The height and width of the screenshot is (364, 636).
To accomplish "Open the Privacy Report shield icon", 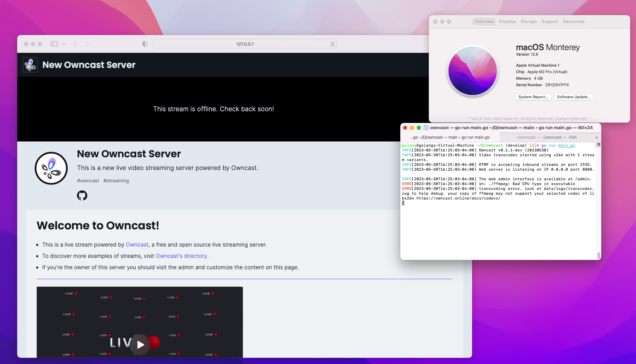I will coord(145,44).
